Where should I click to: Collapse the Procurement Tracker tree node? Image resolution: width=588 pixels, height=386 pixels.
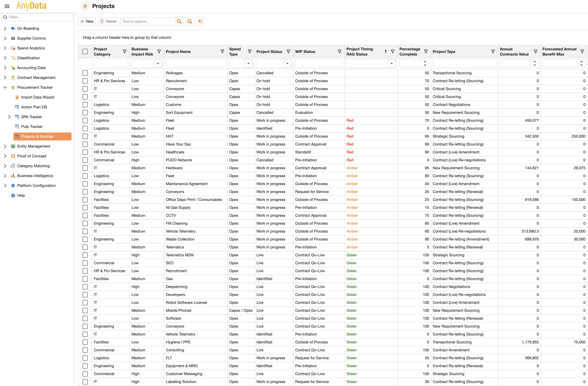click(x=5, y=87)
